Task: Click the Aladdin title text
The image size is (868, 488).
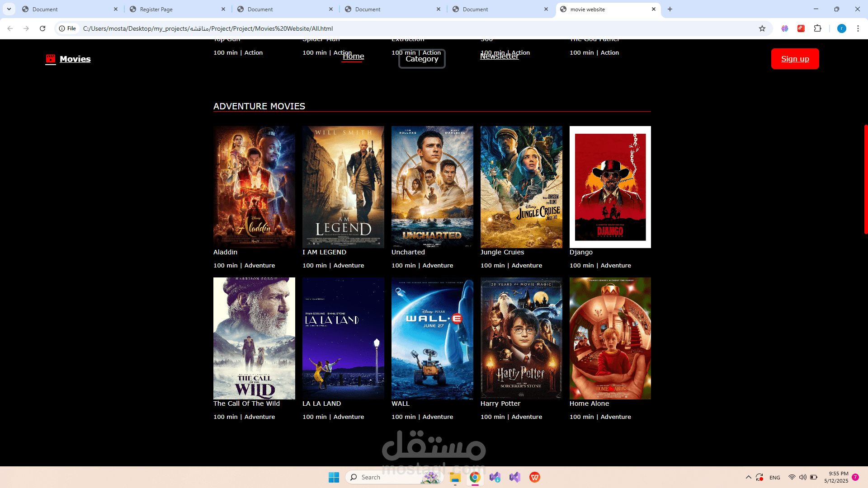Action: 225,252
